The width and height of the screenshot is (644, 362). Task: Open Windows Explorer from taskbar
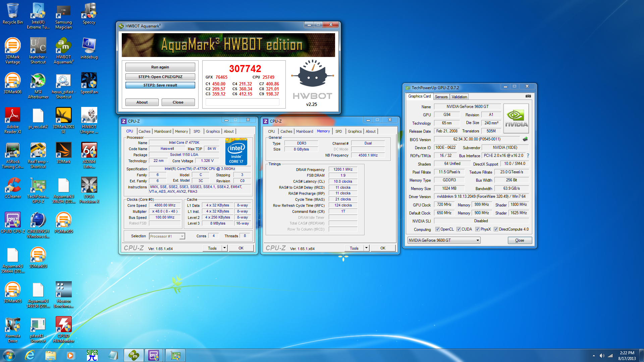pos(50,355)
